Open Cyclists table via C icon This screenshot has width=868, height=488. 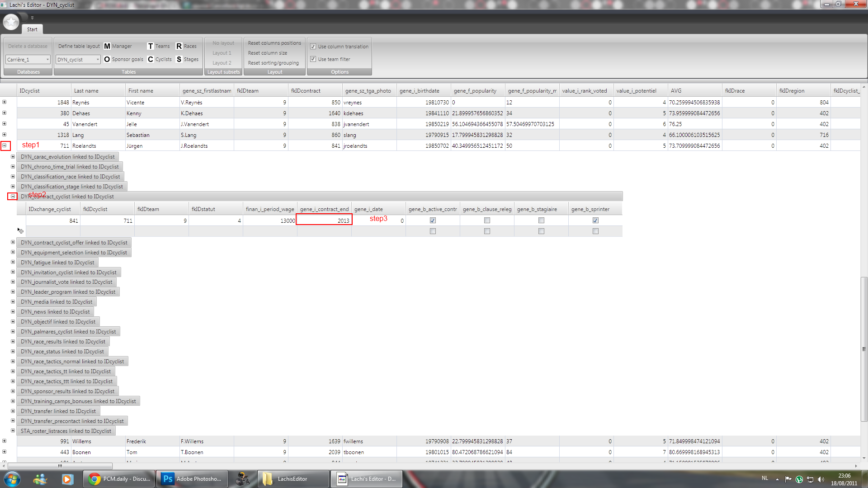[x=151, y=59]
